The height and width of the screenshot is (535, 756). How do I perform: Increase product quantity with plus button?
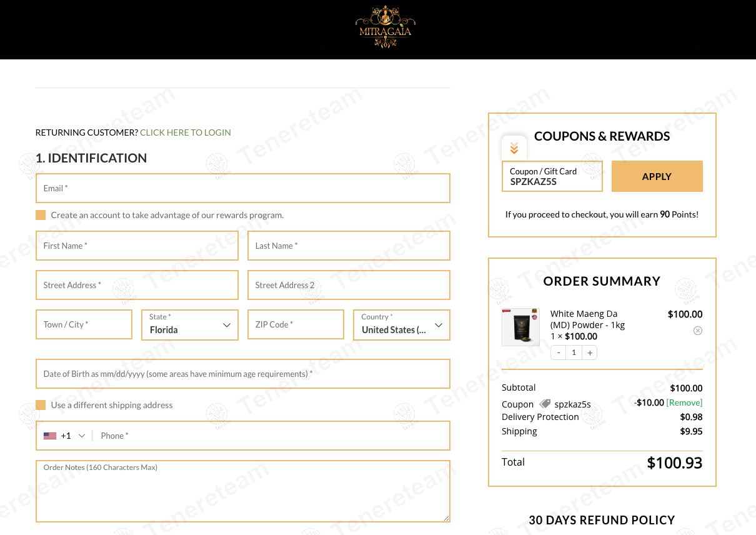(x=589, y=352)
